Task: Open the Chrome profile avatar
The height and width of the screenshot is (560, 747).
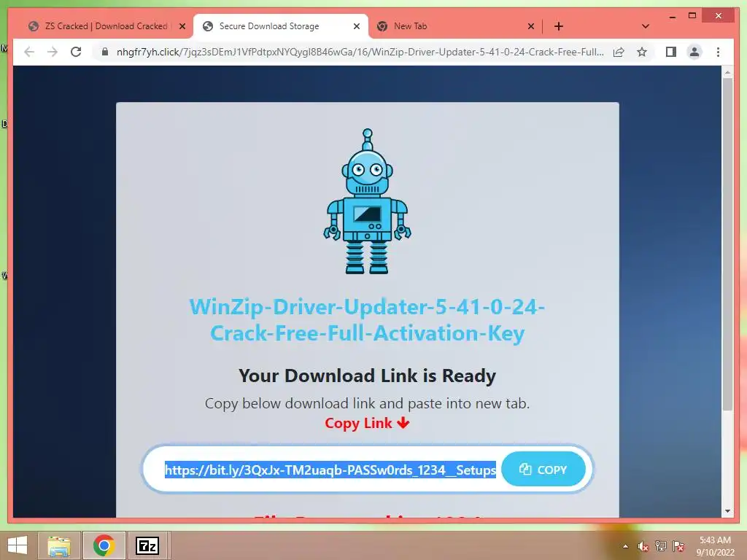Action: [694, 52]
